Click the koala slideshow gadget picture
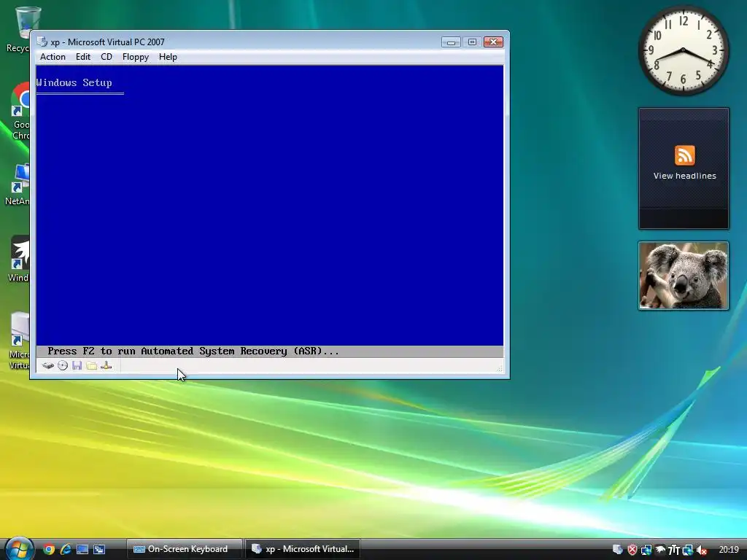Screen dimensions: 747x560 point(683,276)
